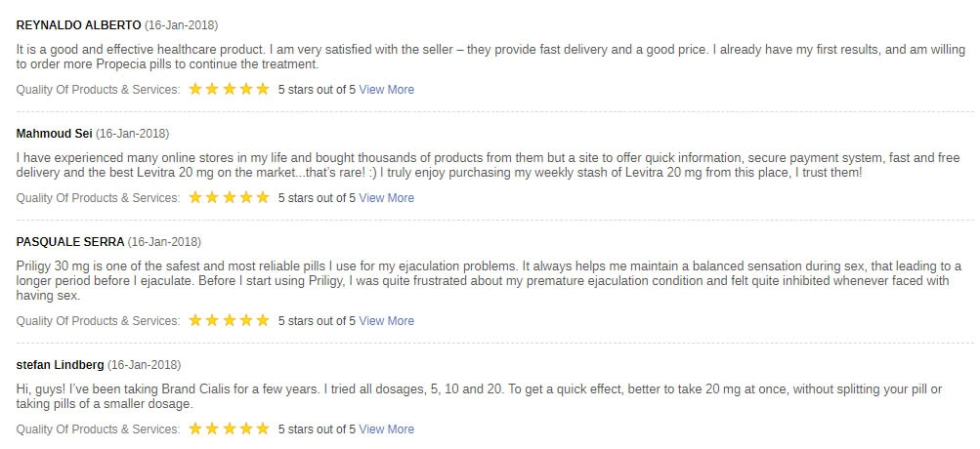
Task: Click the REYNALDO ALBERTO reviewer name
Action: (x=79, y=25)
